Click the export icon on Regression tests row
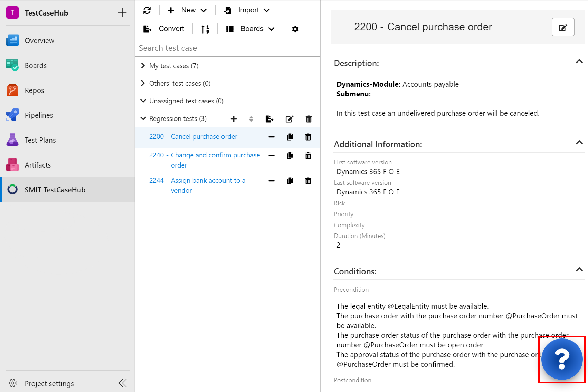 pos(269,119)
